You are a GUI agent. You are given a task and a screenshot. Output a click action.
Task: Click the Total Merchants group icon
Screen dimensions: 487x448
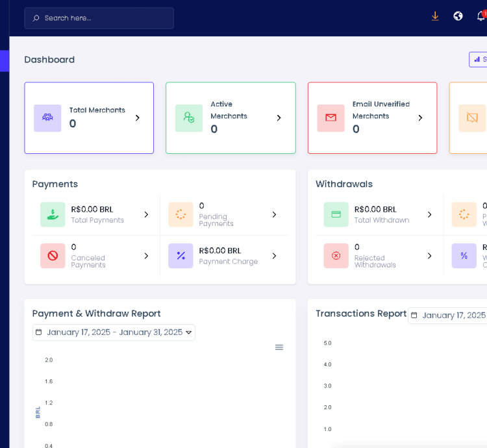coord(47,118)
